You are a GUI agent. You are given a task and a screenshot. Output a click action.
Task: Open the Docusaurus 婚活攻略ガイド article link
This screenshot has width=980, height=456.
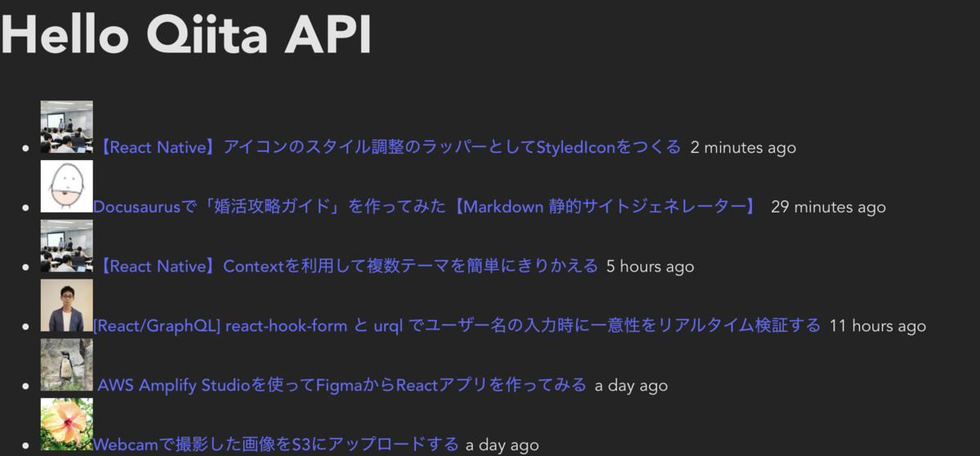[x=426, y=207]
